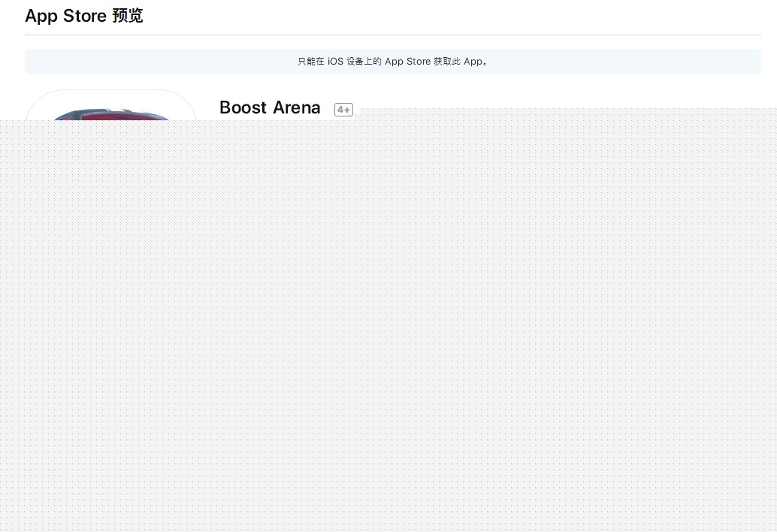Select the iOS-only App Store notice banner
The height and width of the screenshot is (532, 777).
tap(392, 62)
